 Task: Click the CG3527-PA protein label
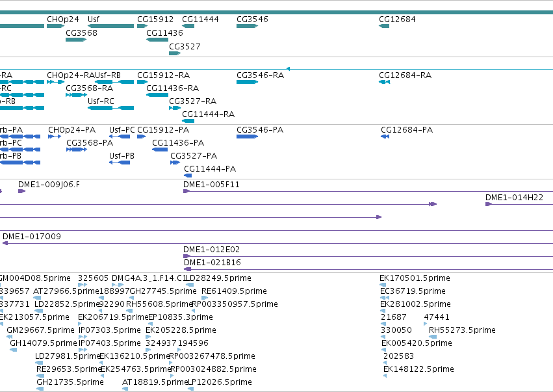[x=194, y=156]
